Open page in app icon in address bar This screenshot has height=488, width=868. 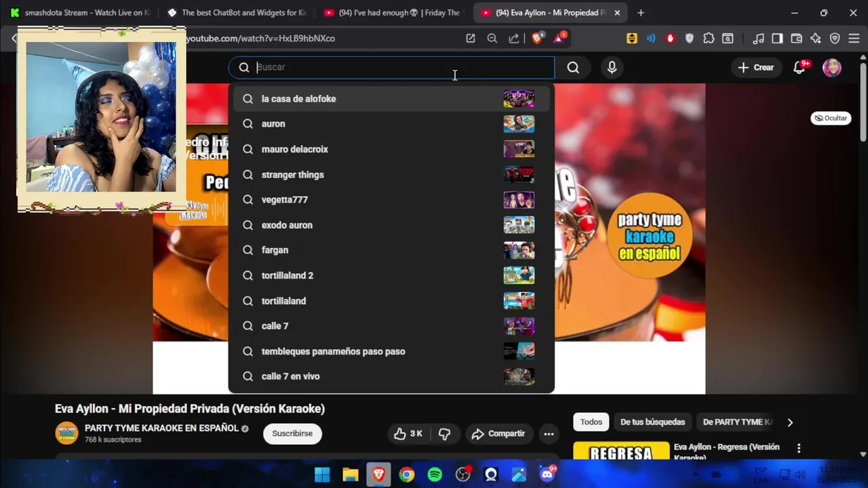coord(471,39)
